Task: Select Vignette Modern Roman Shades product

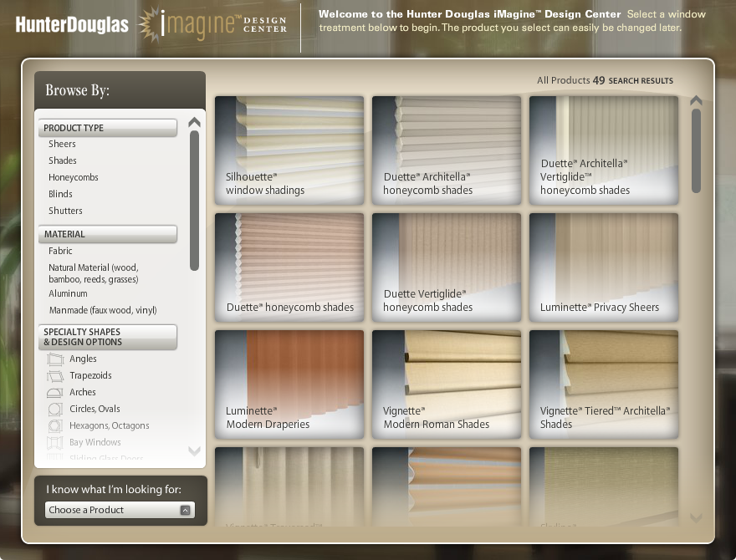Action: click(x=447, y=384)
